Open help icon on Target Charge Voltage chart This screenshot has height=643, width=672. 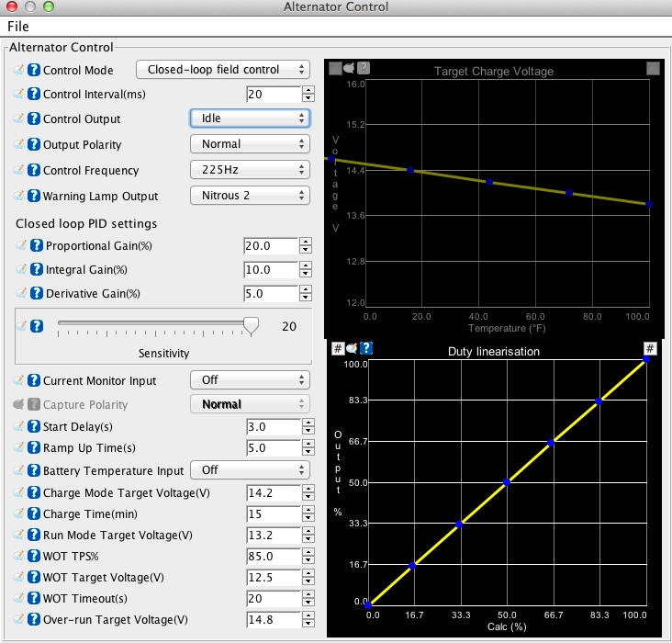(x=364, y=68)
